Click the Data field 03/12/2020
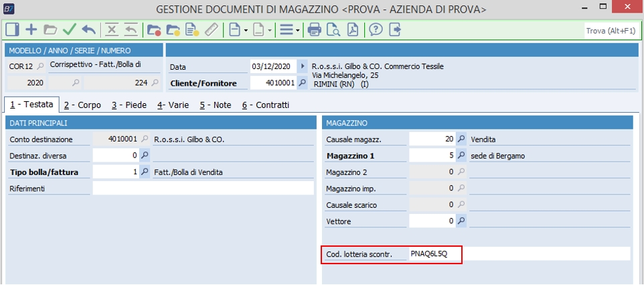 (272, 66)
